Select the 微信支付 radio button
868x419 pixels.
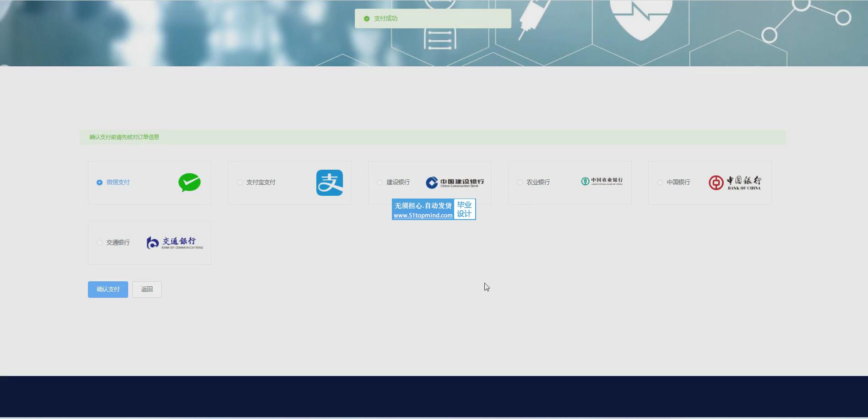coord(99,183)
